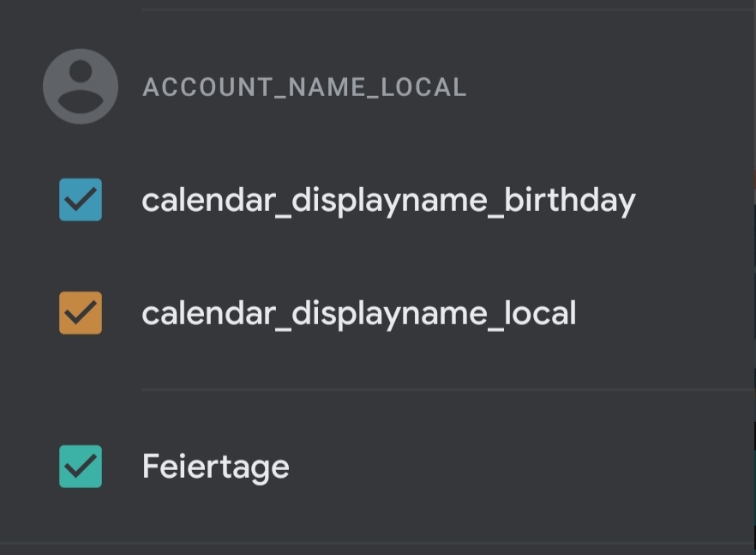Open the local account profile silhouette
The image size is (756, 555).
81,87
